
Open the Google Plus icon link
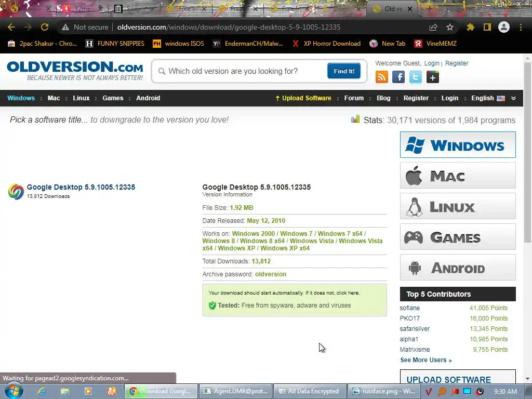(x=433, y=77)
